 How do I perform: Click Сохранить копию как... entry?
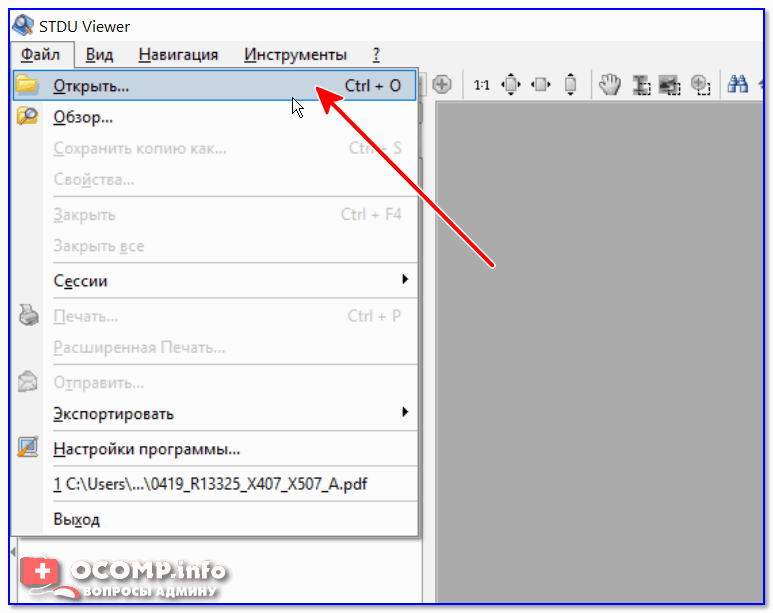[215, 148]
